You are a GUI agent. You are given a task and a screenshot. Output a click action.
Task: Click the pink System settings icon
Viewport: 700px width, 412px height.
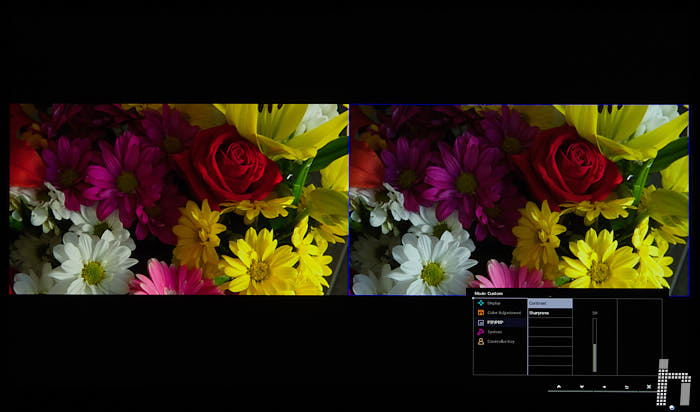point(481,331)
